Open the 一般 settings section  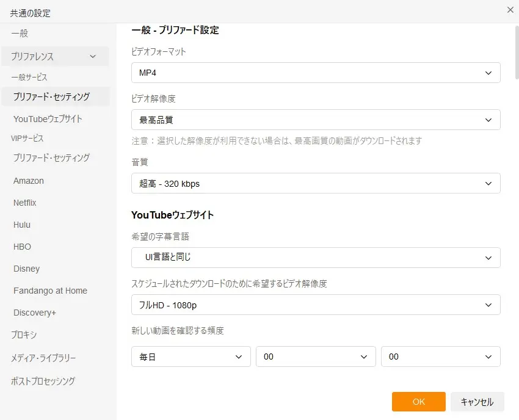pos(20,33)
